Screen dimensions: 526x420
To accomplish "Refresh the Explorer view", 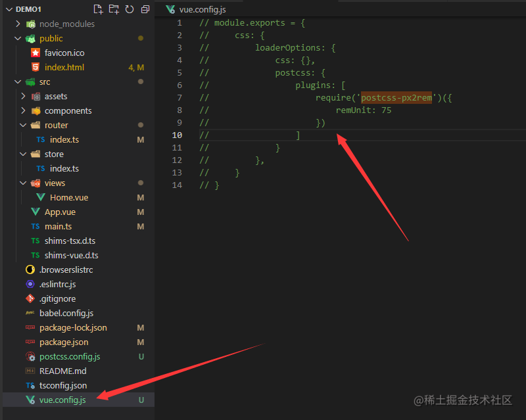I will point(129,9).
